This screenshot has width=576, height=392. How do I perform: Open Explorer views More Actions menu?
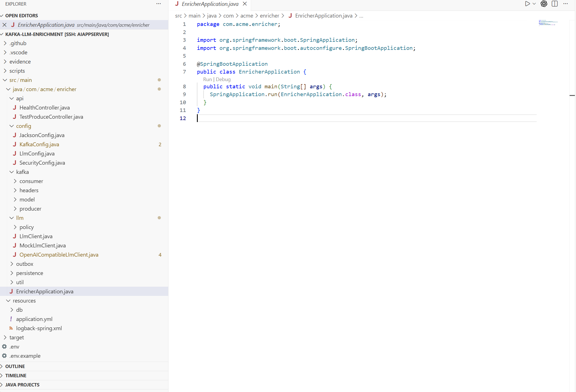tap(159, 4)
